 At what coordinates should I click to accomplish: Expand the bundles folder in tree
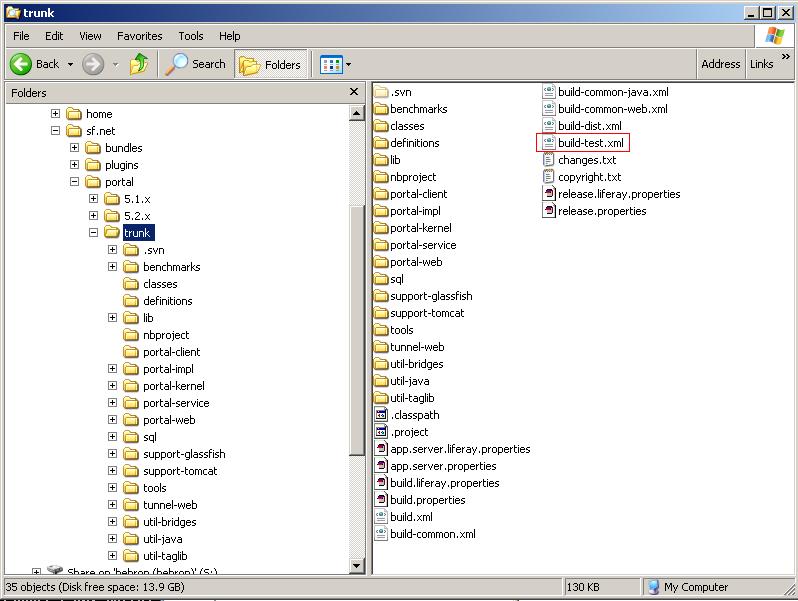[75, 148]
